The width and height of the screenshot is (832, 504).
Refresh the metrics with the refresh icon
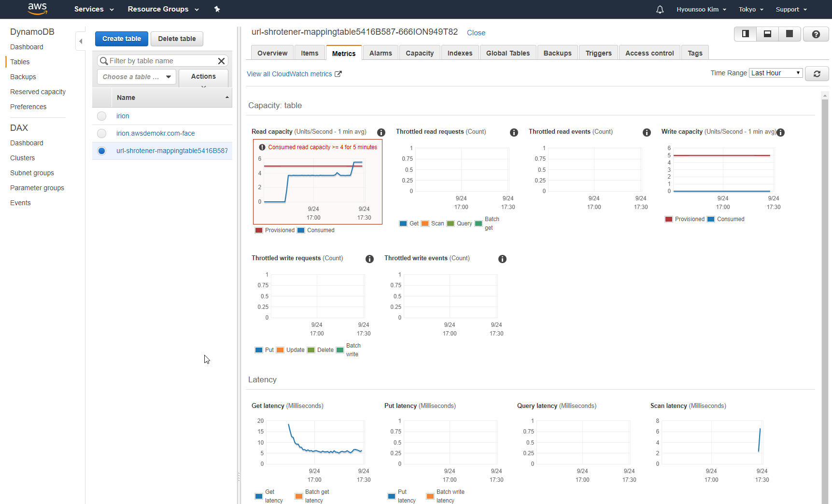pos(817,73)
